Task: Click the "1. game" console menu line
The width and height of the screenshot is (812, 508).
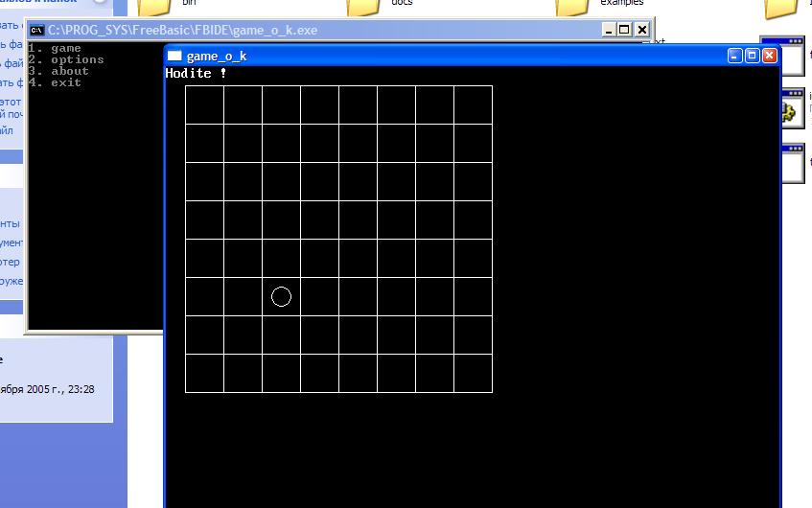Action: [x=55, y=48]
